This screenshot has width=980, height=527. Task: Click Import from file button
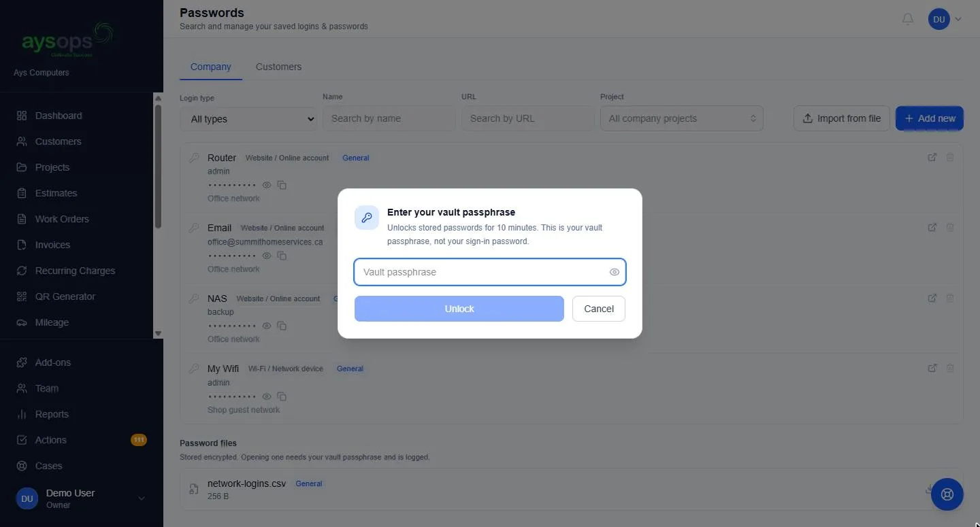click(842, 118)
